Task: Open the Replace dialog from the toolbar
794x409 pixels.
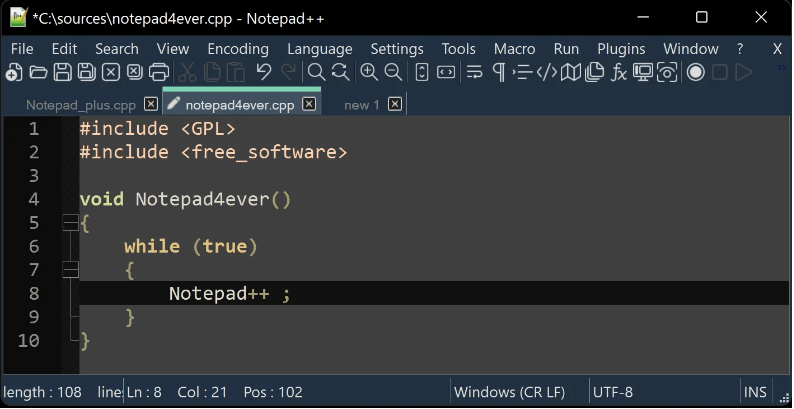Action: (x=341, y=72)
